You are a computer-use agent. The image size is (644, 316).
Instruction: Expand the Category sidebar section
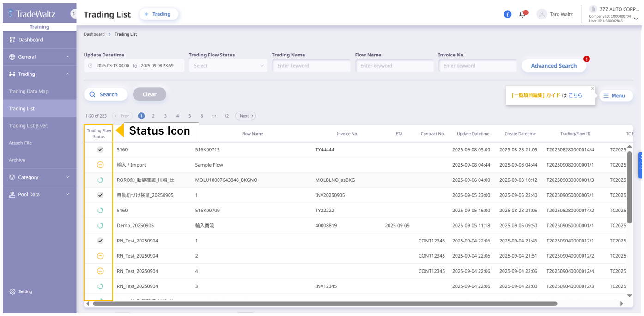(39, 177)
